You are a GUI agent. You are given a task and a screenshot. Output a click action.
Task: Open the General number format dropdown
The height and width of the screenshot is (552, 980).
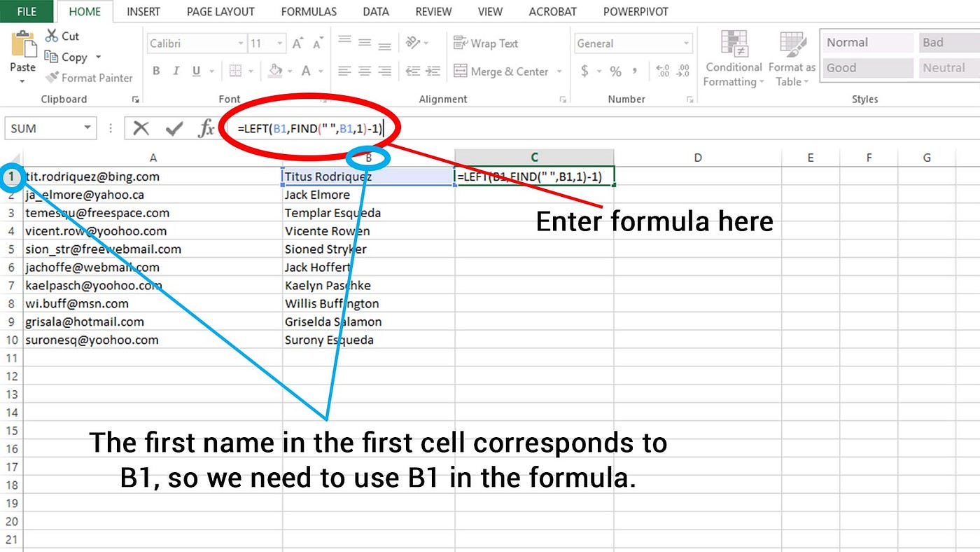point(687,43)
